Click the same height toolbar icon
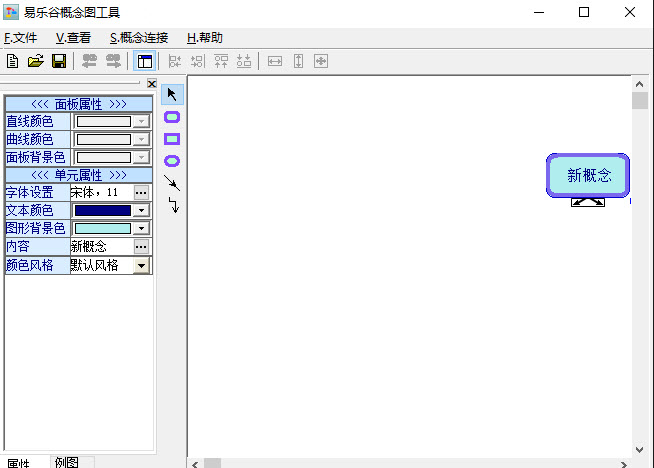Viewport: 654px width, 468px height. (298, 61)
